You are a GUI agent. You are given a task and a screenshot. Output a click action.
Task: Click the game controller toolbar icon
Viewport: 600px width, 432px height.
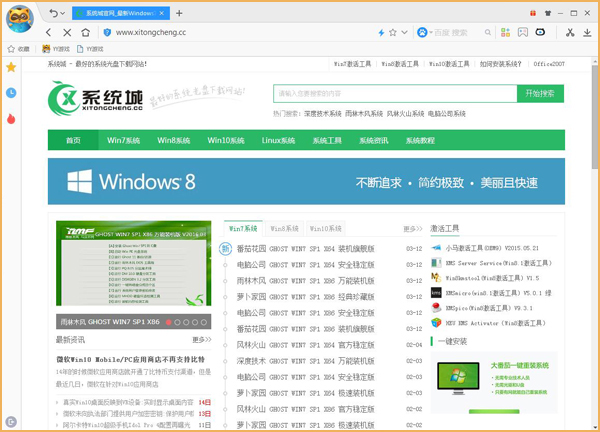point(540,33)
